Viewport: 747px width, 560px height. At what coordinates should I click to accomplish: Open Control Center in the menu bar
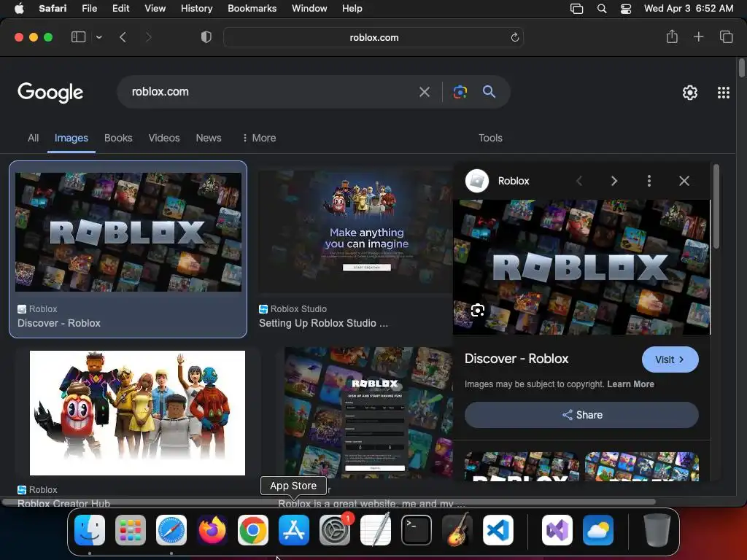(x=625, y=9)
